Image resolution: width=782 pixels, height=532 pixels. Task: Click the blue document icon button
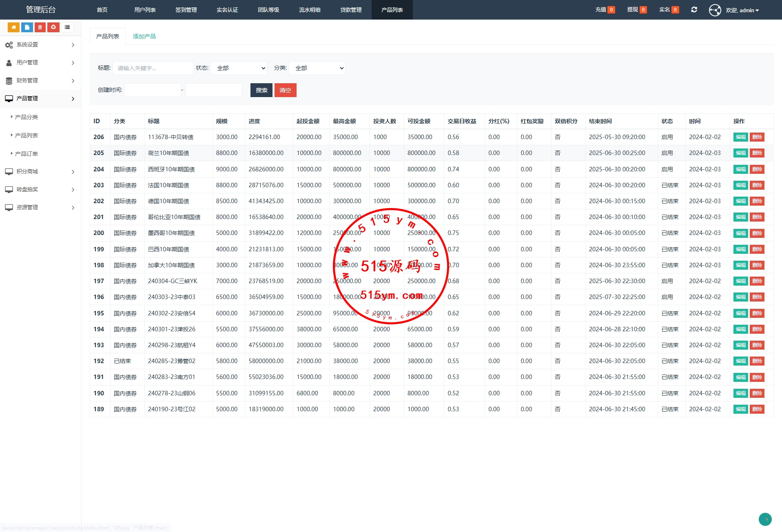(27, 27)
